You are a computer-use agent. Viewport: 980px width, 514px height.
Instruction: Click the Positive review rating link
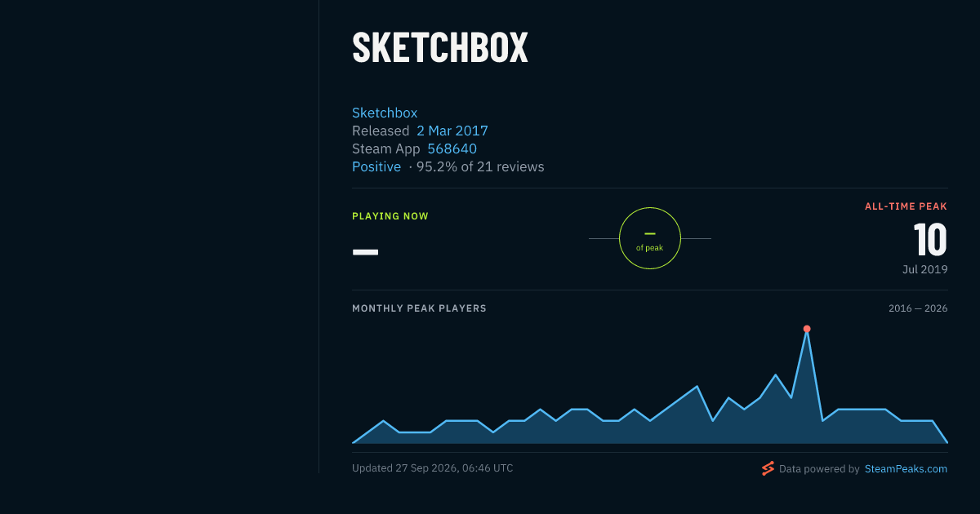pyautogui.click(x=376, y=166)
